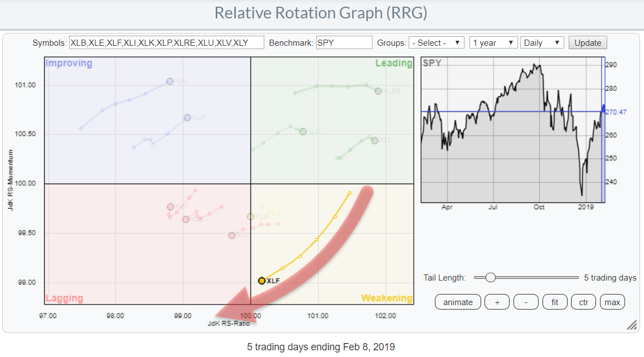This screenshot has height=357, width=644.
Task: Open the 1 year period dropdown
Action: click(x=493, y=43)
